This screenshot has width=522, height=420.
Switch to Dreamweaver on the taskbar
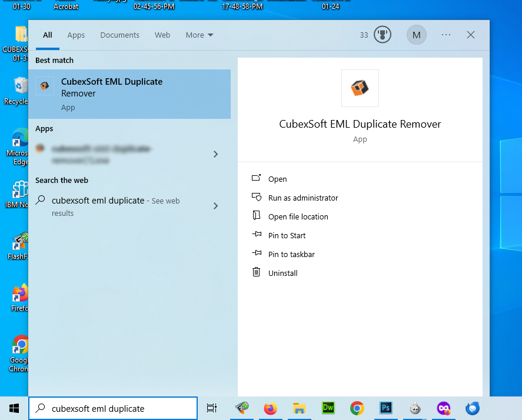(328, 408)
